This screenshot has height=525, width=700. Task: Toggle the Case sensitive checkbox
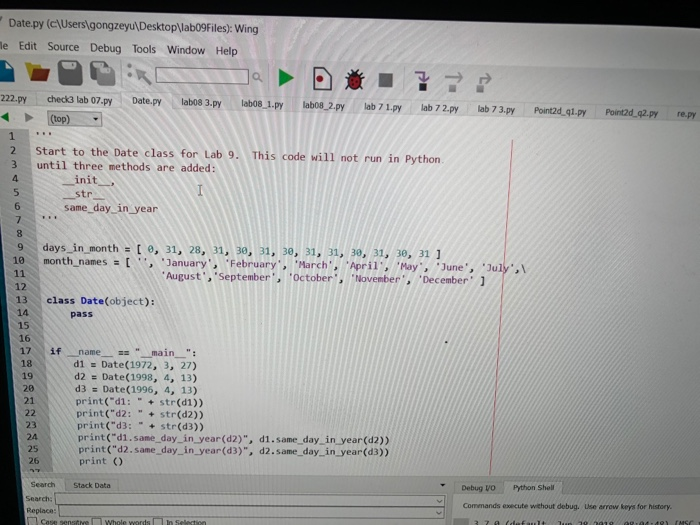click(32, 521)
